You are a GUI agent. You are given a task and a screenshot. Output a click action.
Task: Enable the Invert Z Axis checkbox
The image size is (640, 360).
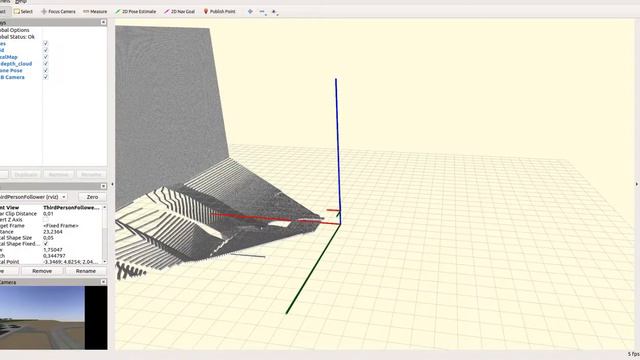point(45,220)
